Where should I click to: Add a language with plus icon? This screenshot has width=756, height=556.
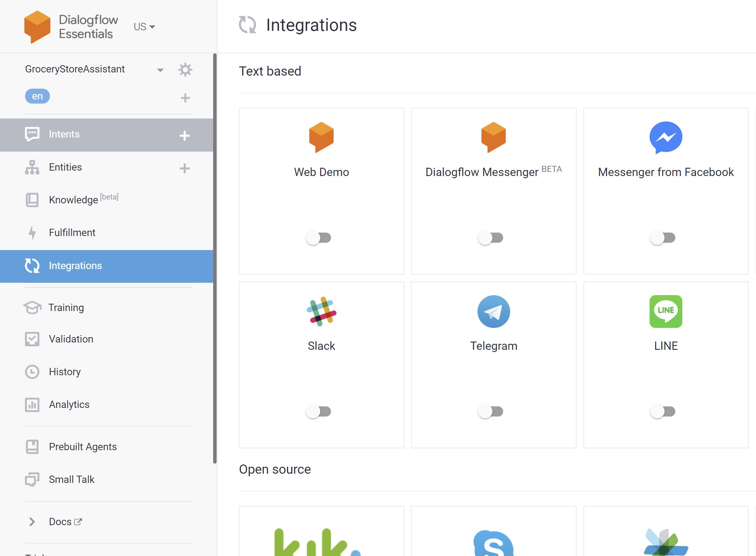[x=185, y=98]
